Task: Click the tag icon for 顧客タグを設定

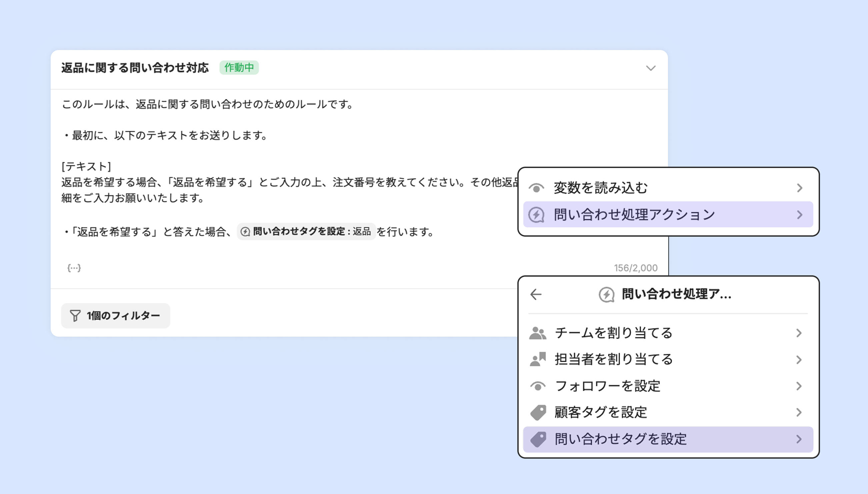Action: click(538, 413)
